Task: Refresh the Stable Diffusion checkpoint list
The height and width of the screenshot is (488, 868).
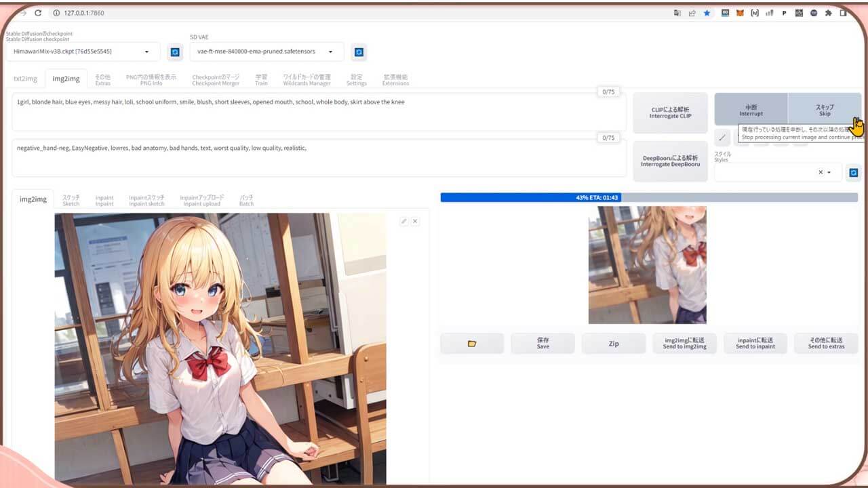Action: [175, 52]
